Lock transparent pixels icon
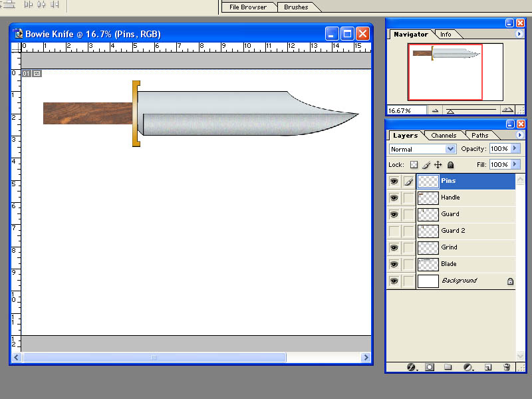Screen dimensions: 532x399 point(414,165)
